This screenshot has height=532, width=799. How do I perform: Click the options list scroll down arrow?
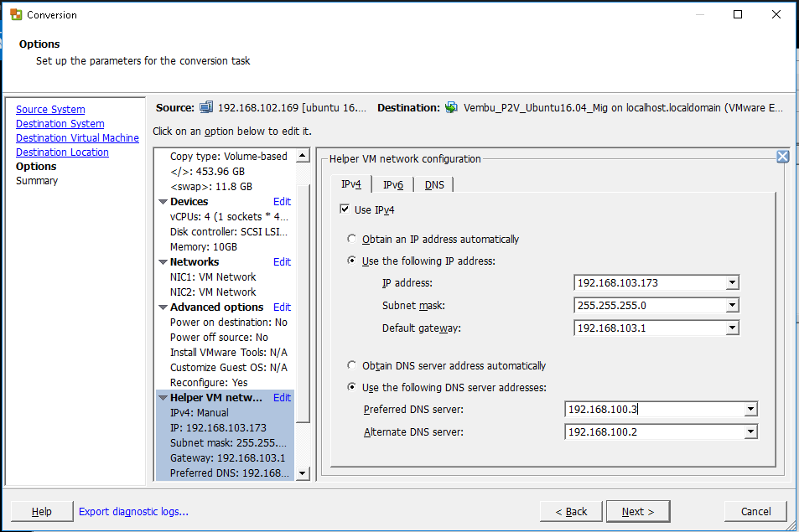pyautogui.click(x=303, y=473)
